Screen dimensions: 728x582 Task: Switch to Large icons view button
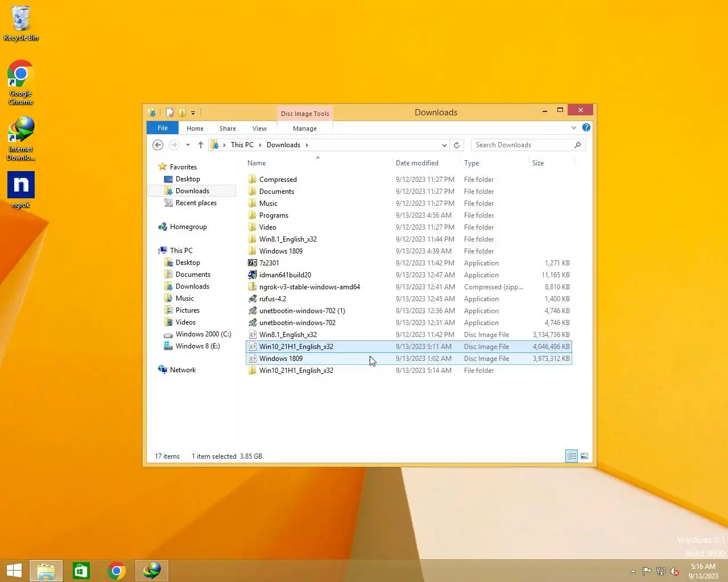[x=584, y=456]
